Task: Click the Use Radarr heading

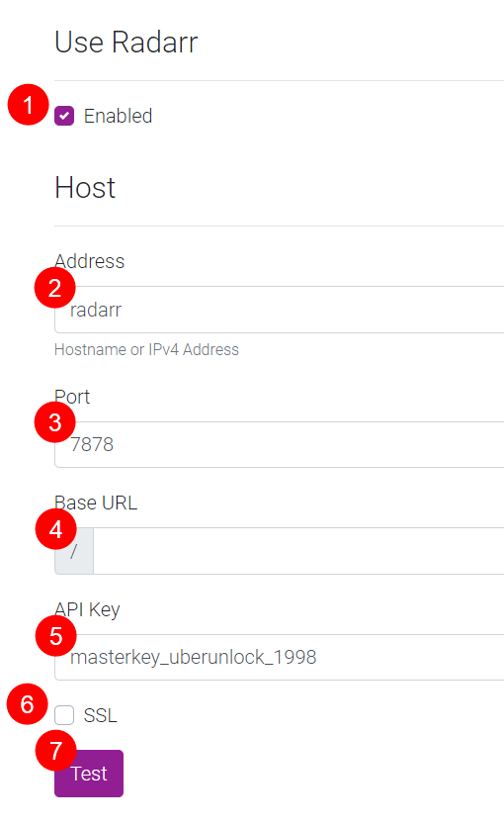Action: (x=126, y=43)
